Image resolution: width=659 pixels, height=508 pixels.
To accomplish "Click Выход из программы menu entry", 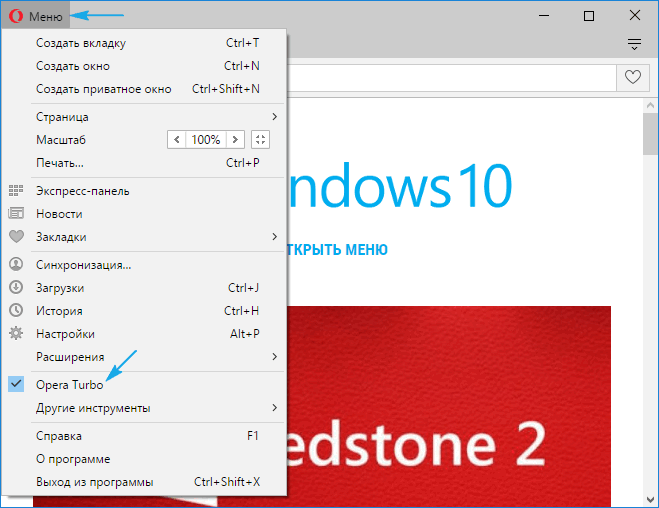I will [x=94, y=482].
